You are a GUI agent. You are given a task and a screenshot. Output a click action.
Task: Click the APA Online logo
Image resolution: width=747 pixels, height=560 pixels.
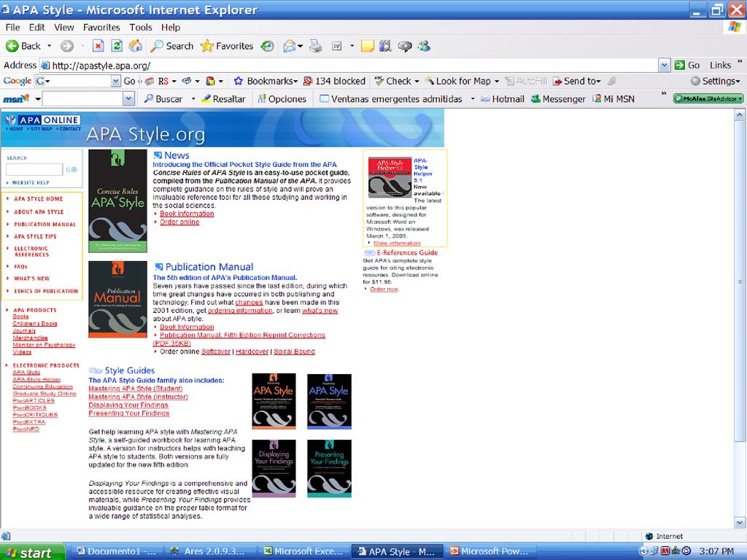(x=43, y=120)
